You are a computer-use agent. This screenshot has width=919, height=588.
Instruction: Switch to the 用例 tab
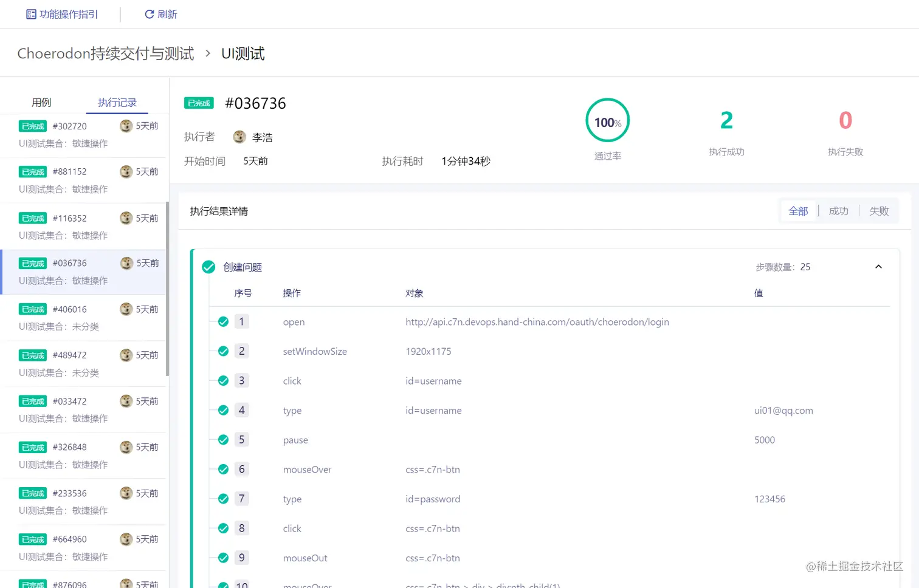41,102
